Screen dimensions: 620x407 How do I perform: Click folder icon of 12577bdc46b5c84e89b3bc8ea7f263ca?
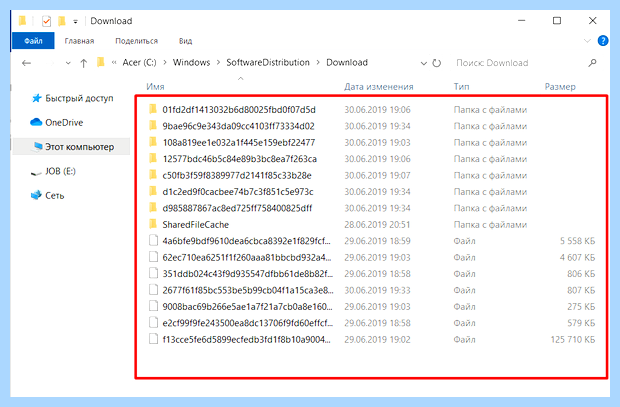click(153, 159)
